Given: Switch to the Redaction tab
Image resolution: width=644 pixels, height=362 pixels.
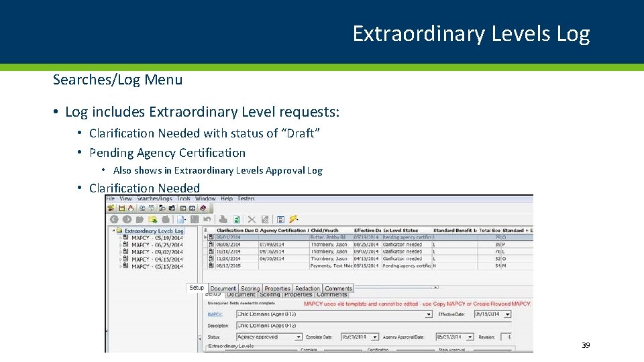Looking at the screenshot, I should [307, 288].
